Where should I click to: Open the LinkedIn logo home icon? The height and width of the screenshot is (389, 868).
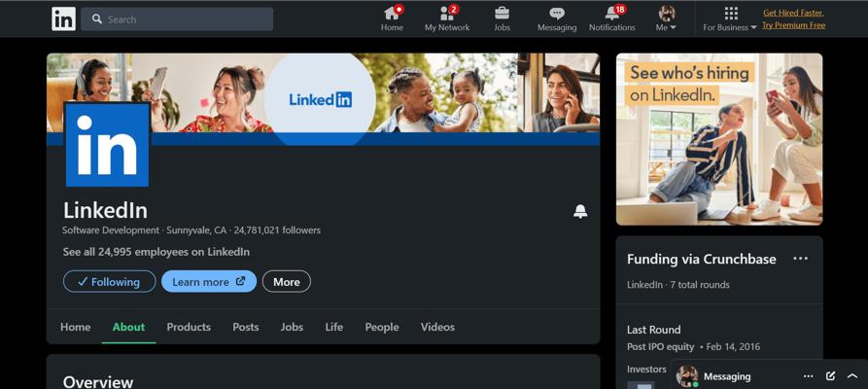(63, 18)
